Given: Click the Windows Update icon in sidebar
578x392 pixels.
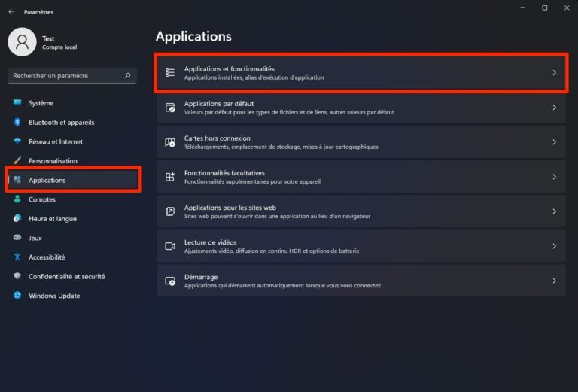Looking at the screenshot, I should [17, 296].
